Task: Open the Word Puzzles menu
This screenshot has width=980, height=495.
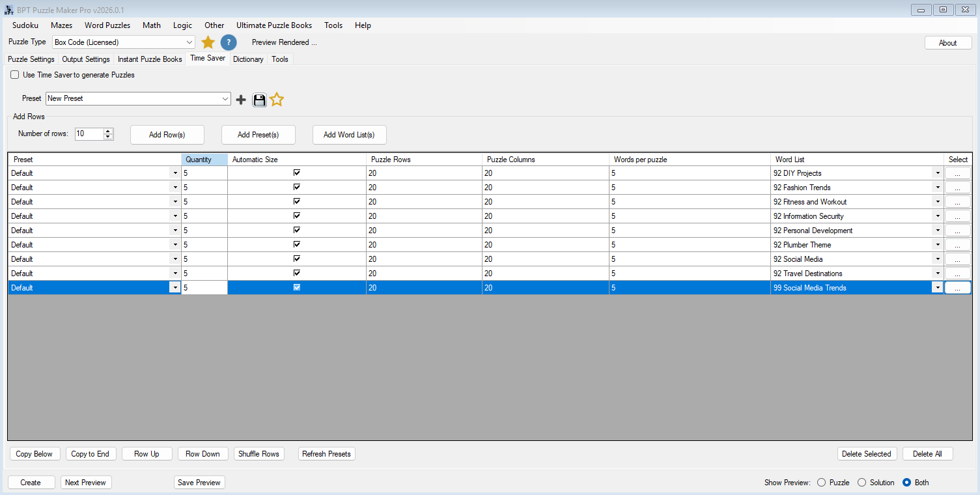Action: point(107,25)
